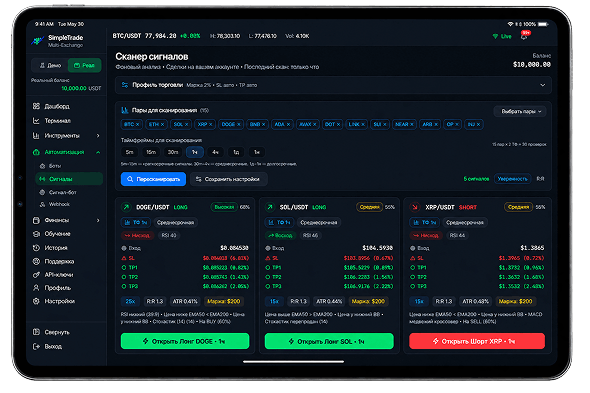Expand the Финансы sidebar section
Image resolution: width=590 pixels, height=393 pixels.
(98, 220)
